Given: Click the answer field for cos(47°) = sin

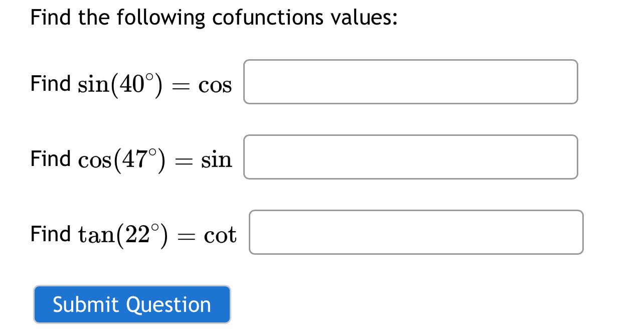Looking at the screenshot, I should point(410,156).
